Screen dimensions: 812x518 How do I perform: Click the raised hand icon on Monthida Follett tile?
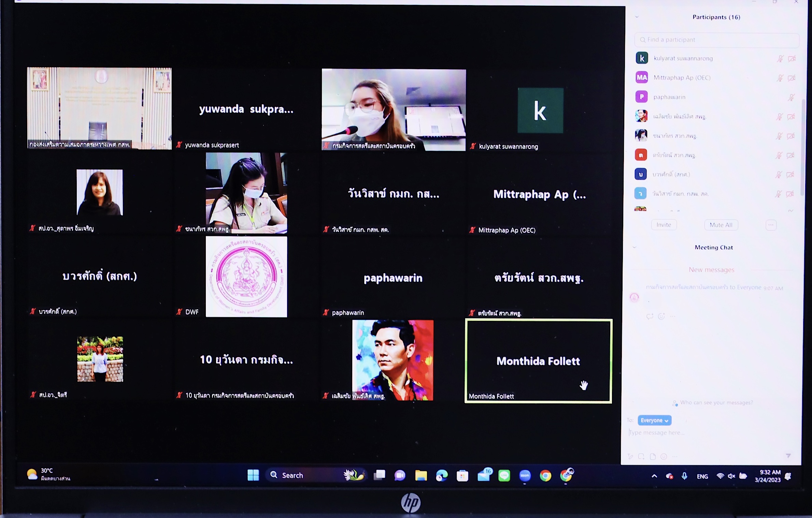coord(584,385)
